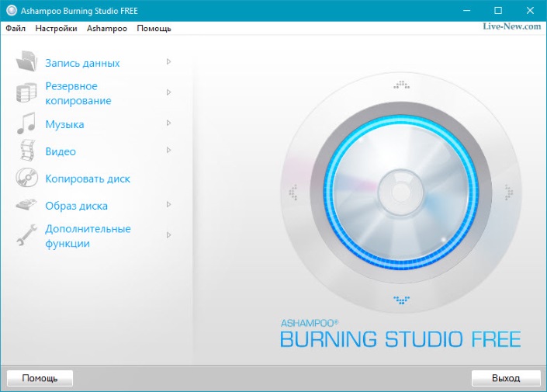The height and width of the screenshot is (392, 547).
Task: Expand the Образ диска submenu arrow
Action: coord(168,205)
